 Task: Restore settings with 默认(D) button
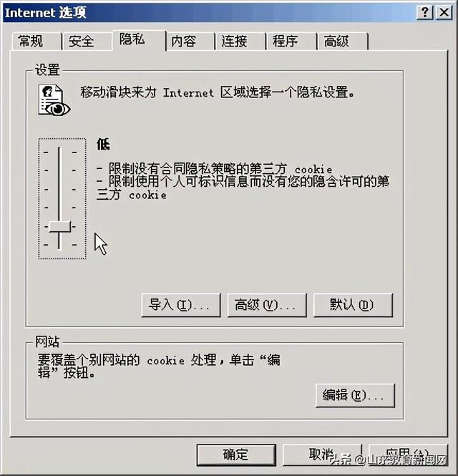[x=353, y=305]
